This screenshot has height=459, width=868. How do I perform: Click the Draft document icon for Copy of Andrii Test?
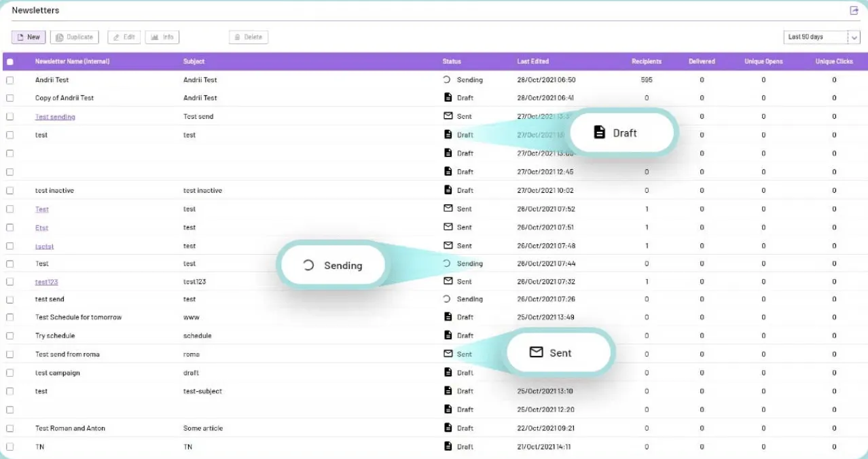pyautogui.click(x=448, y=97)
